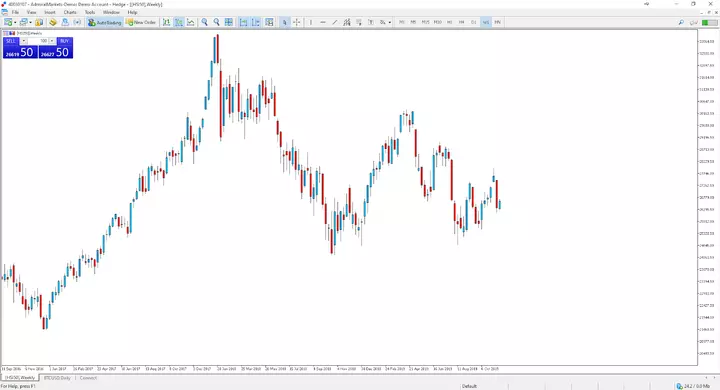Open the Data Window icon
Image resolution: width=720 pixels, height=390 pixels.
53,22
